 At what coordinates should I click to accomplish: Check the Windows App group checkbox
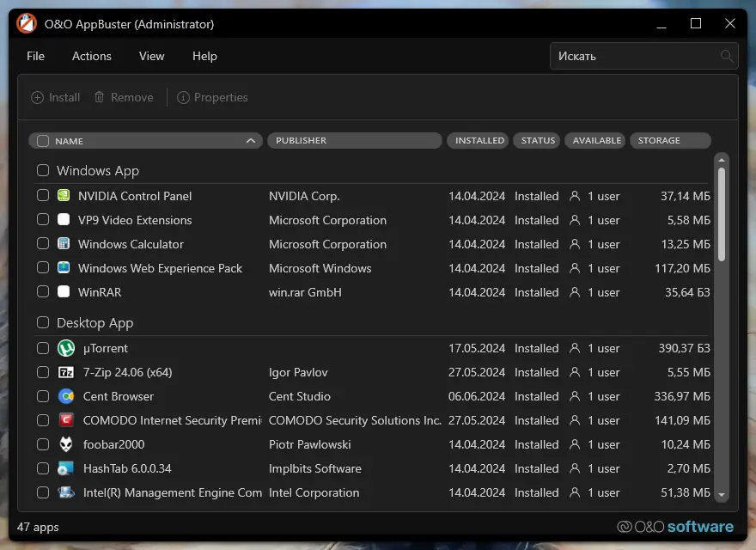(x=43, y=171)
